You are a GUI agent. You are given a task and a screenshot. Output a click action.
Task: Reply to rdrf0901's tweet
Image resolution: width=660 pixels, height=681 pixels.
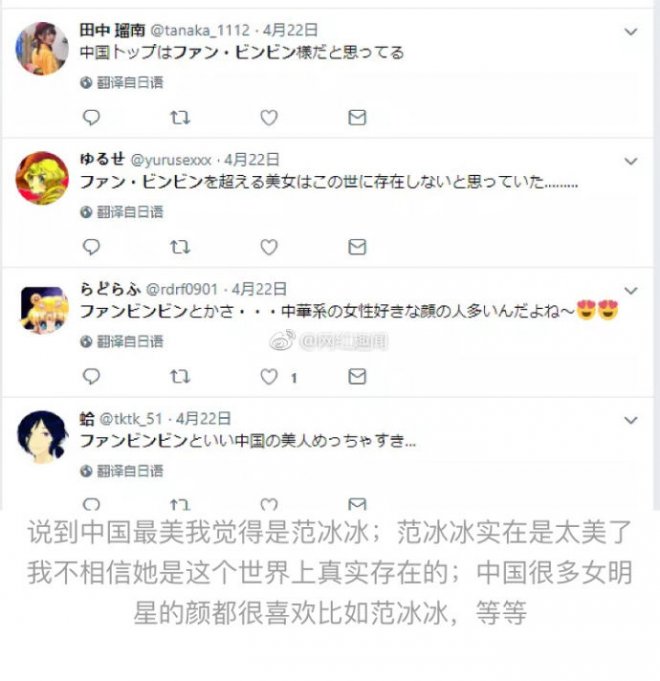(x=91, y=376)
